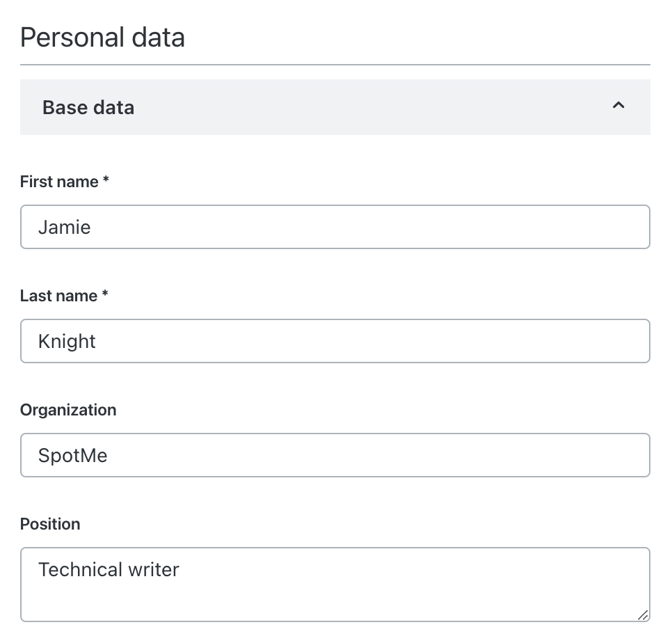This screenshot has height=643, width=672.
Task: Click the First name * label
Action: (64, 182)
